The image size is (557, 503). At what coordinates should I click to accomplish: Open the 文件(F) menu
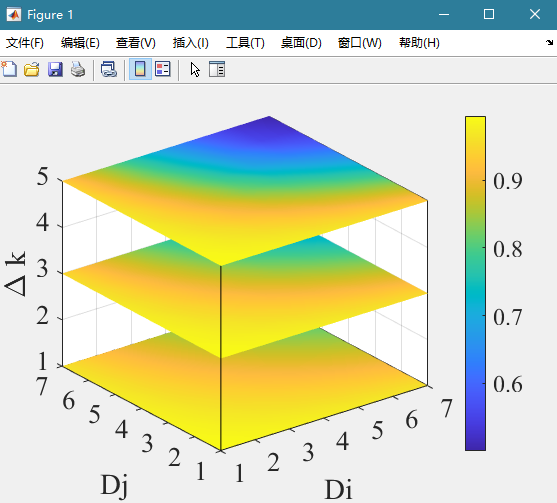coord(25,43)
